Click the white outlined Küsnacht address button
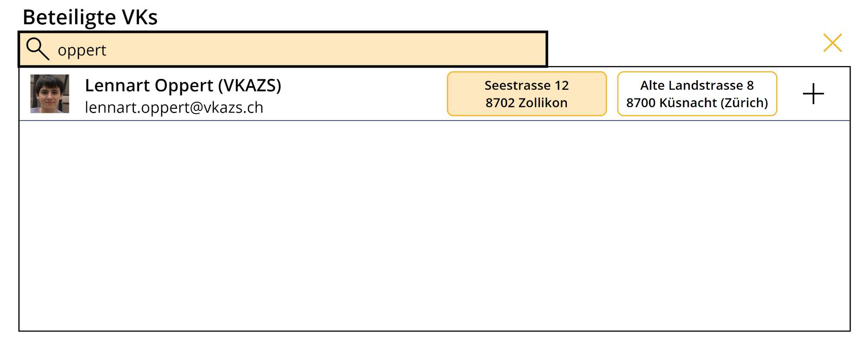This screenshot has width=868, height=339. click(x=697, y=94)
